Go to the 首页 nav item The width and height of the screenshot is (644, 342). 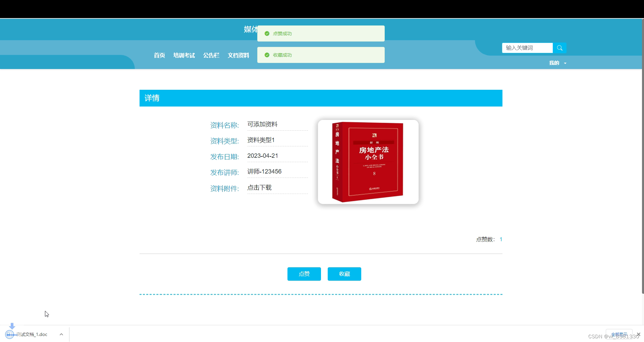(159, 55)
